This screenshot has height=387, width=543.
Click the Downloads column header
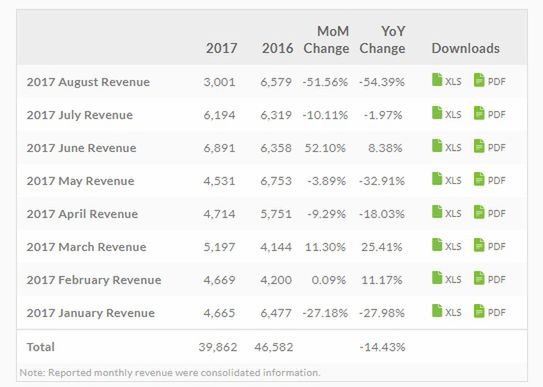point(465,48)
